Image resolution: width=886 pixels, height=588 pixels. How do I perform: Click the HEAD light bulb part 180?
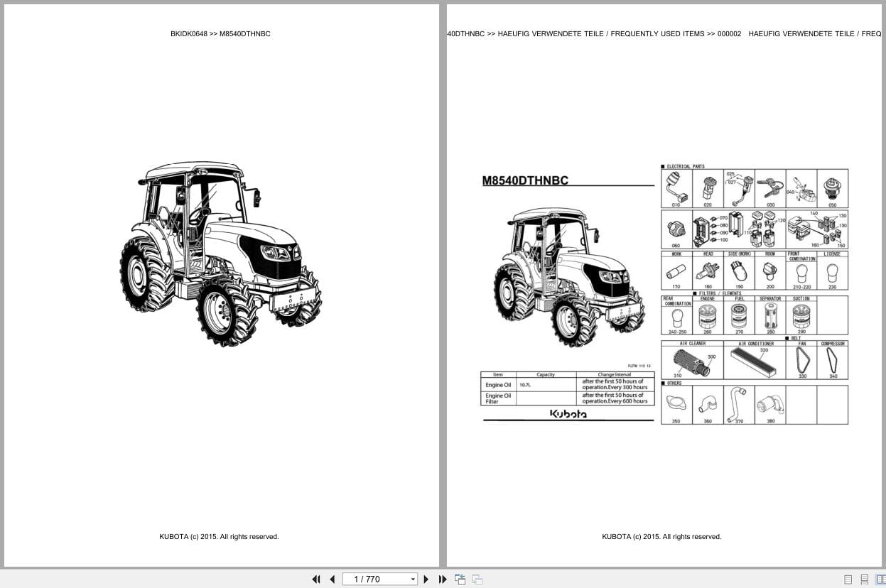tap(708, 271)
